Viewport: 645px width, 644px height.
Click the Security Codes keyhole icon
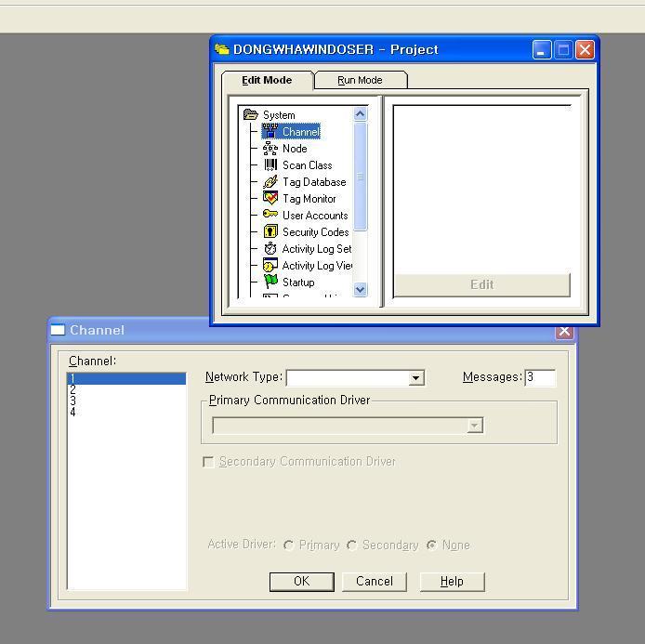tap(270, 231)
